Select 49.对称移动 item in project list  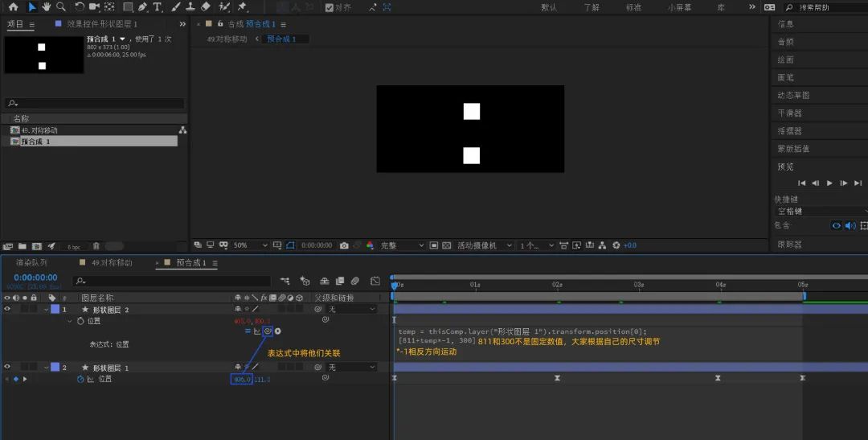click(39, 130)
